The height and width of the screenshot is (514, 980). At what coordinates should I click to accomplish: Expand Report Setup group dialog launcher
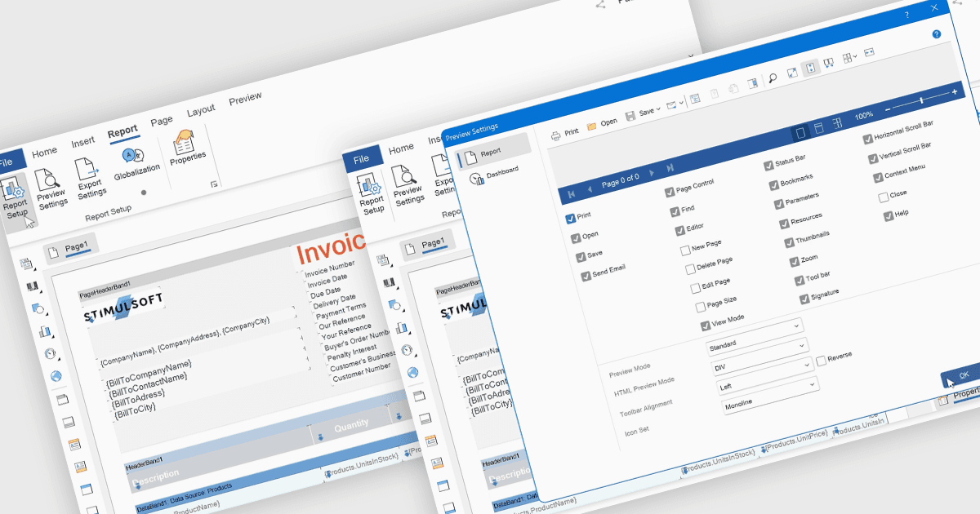point(213,184)
